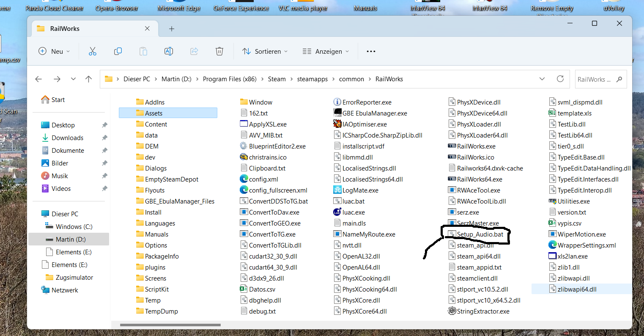Click the Rename icon in toolbar
The width and height of the screenshot is (644, 336).
click(x=168, y=51)
